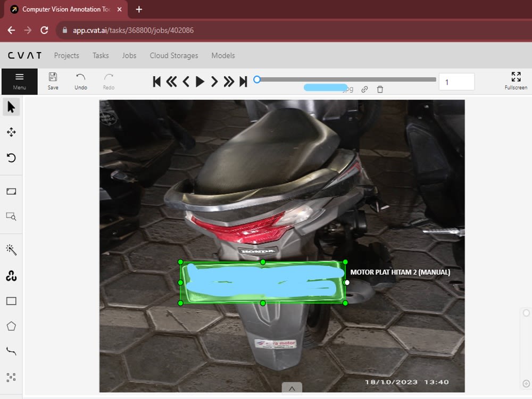
Task: Click the bottom-right rectangle corner handle
Action: [345, 303]
